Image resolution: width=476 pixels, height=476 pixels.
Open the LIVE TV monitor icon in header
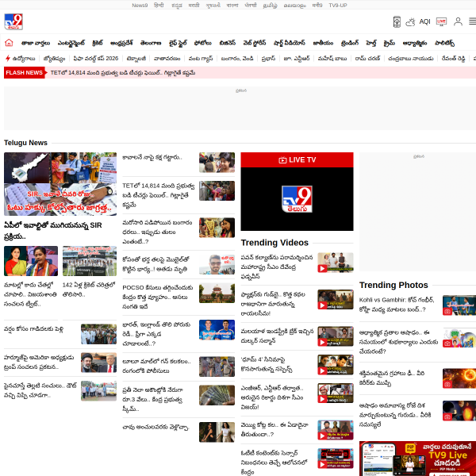[441, 22]
